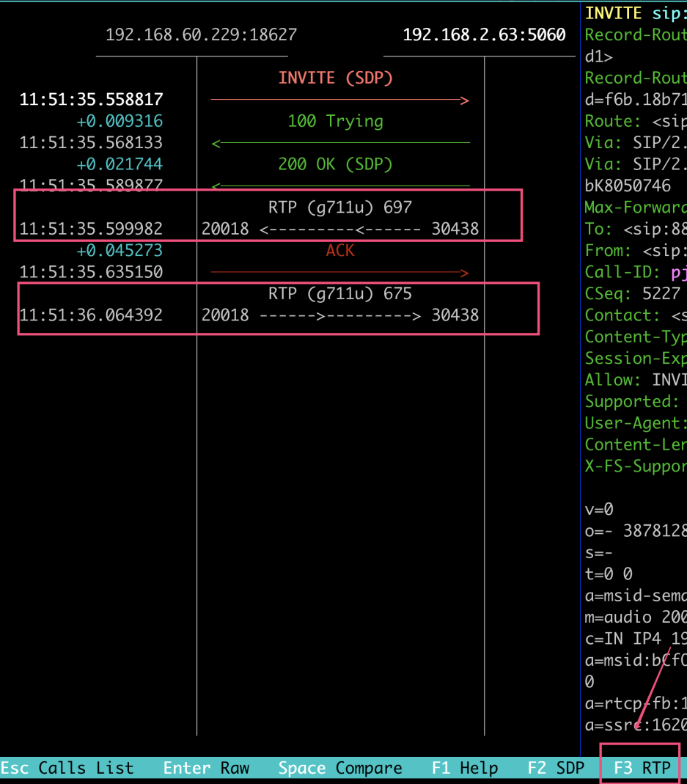Screen dimensions: 687x784
Task: Toggle F3 RTP display option
Action: pyautogui.click(x=642, y=768)
